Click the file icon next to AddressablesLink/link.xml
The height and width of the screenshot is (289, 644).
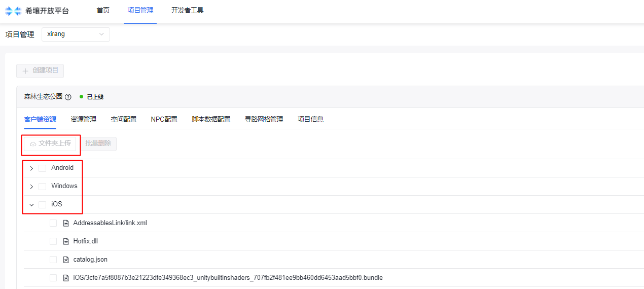pos(66,223)
